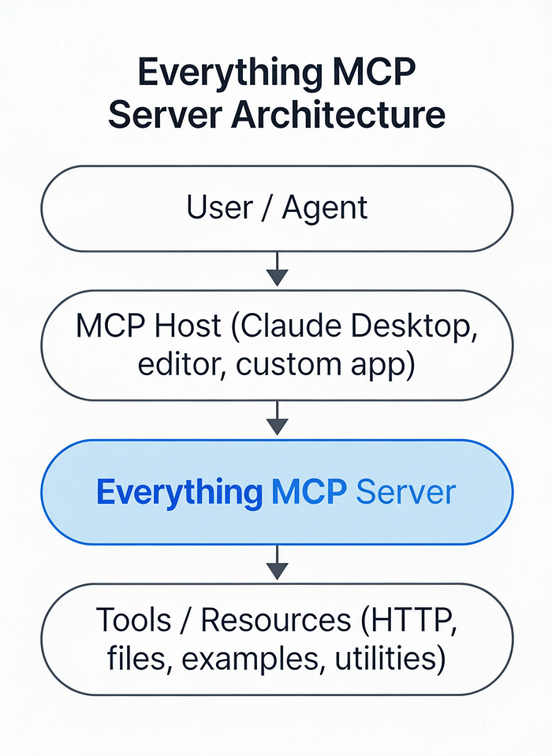Select the 'User / Agent' box
552x756 pixels.
[277, 208]
